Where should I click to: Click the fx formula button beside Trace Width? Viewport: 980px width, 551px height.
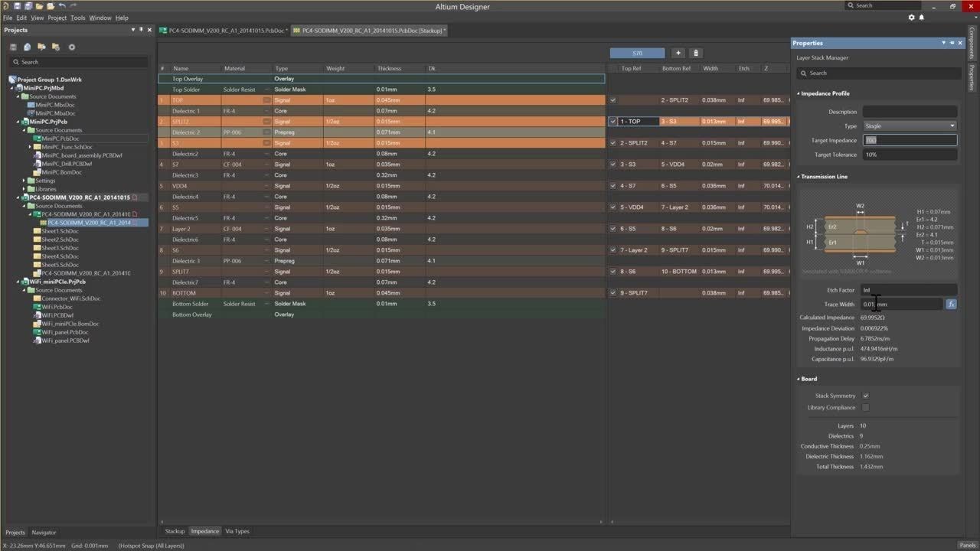951,304
